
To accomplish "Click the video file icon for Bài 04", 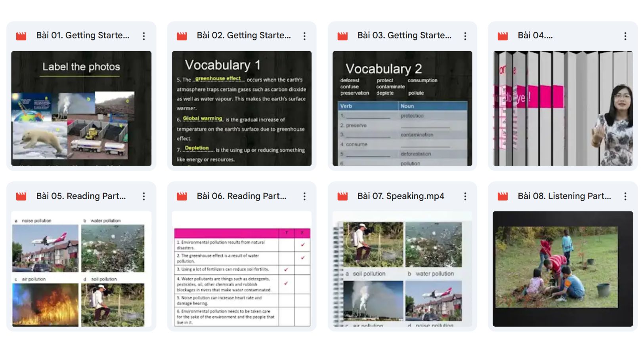I will coord(503,36).
